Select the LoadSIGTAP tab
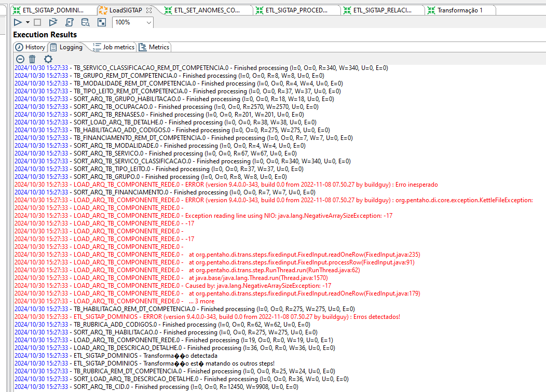The height and width of the screenshot is (392, 546). point(126,10)
